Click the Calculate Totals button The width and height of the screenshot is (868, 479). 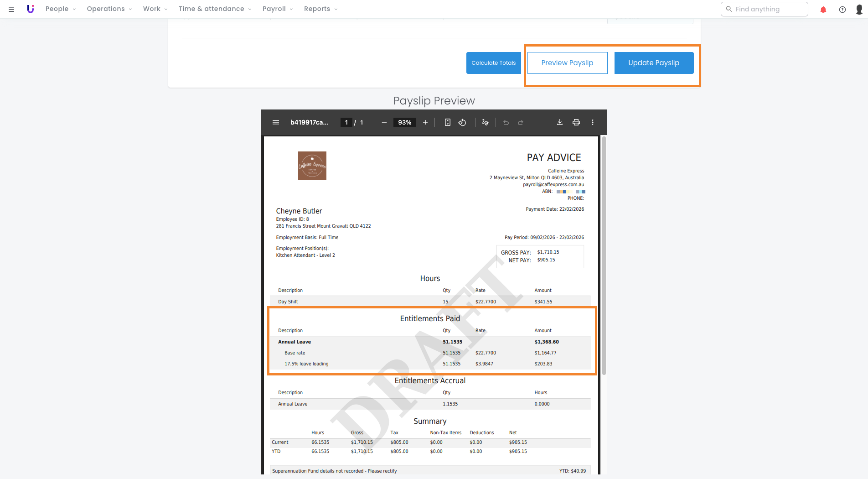coord(493,63)
